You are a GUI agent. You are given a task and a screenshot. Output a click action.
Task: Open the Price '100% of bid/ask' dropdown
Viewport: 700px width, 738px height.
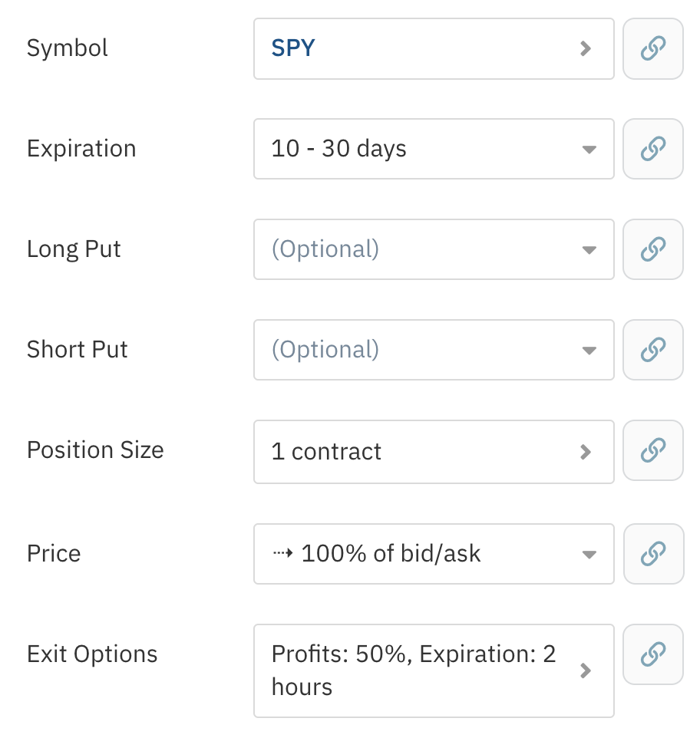[433, 553]
